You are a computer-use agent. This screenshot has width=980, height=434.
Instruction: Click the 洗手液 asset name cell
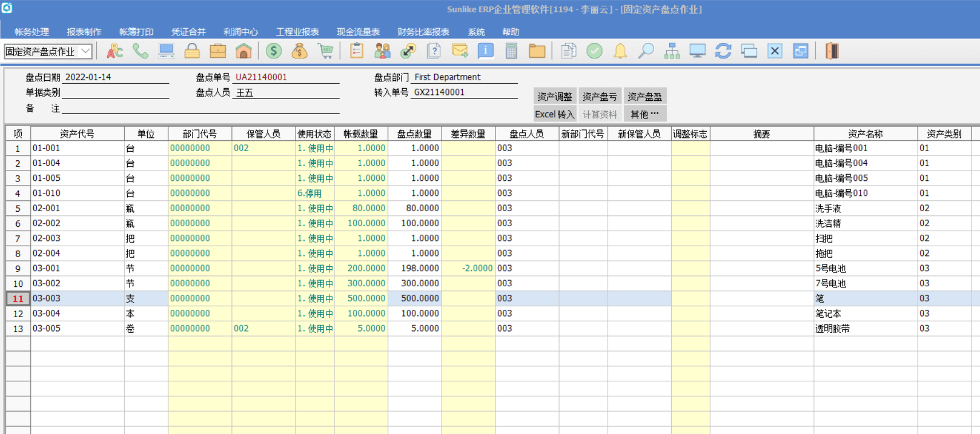click(865, 208)
